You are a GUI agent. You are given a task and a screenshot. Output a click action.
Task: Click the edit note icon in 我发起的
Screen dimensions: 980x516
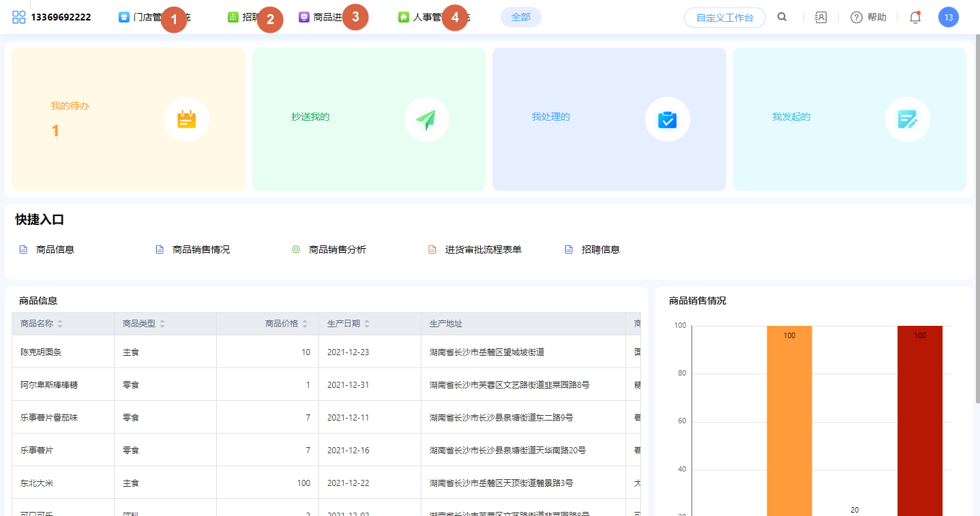[907, 119]
